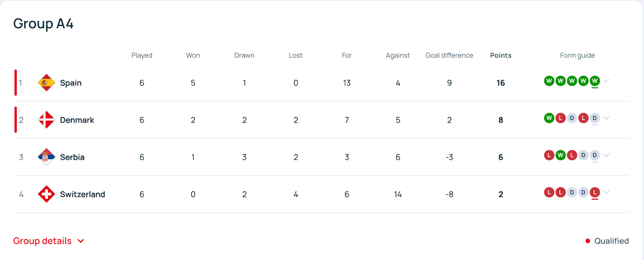Open the Denmark team link
This screenshot has height=260, width=644.
(x=77, y=120)
